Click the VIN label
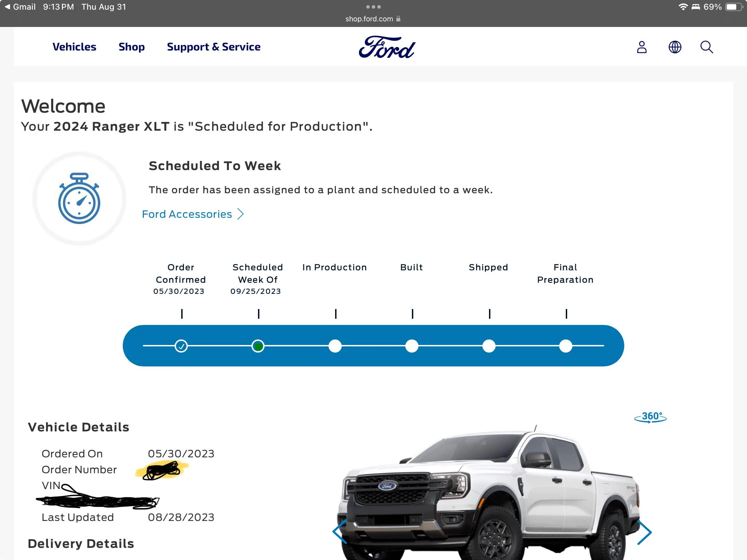 (51, 486)
